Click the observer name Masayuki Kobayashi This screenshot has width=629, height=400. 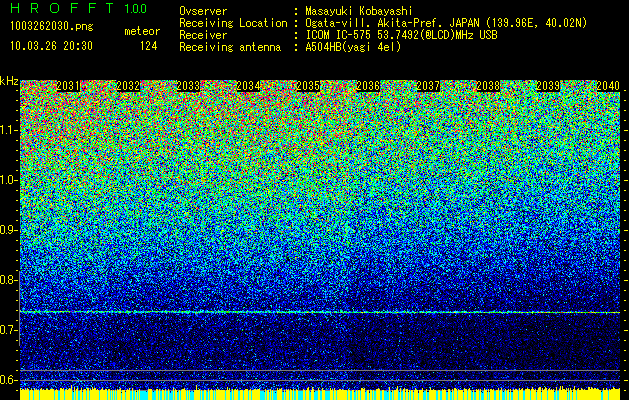pos(359,12)
